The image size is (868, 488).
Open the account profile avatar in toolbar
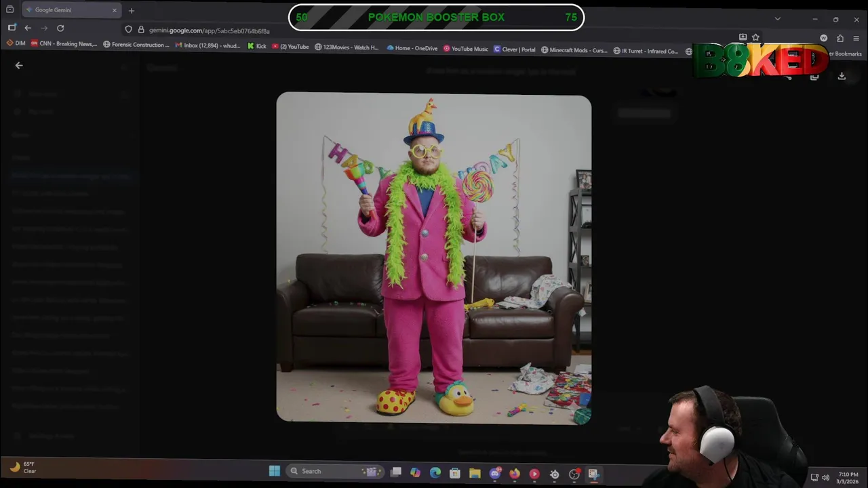824,38
